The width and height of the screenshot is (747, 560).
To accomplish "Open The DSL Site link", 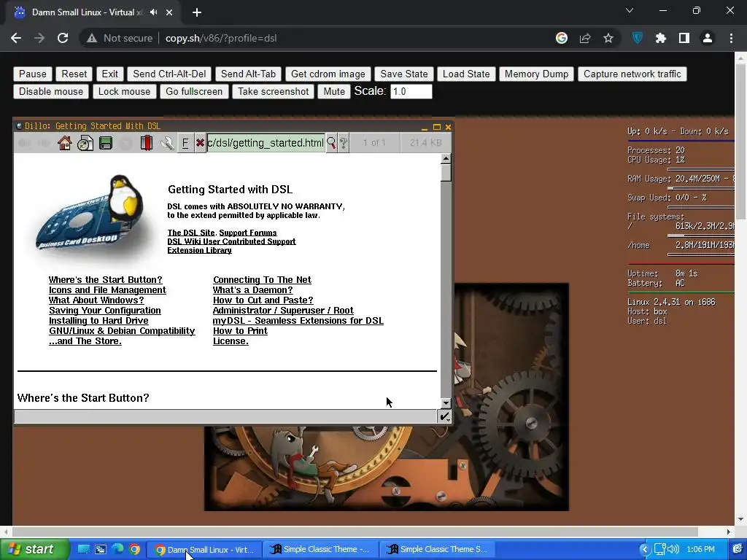I will tap(191, 233).
